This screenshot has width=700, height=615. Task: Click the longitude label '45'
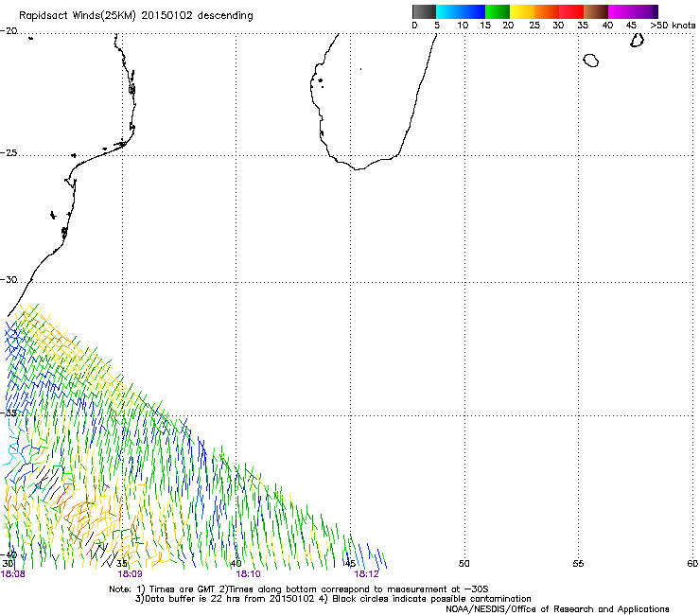click(x=350, y=564)
